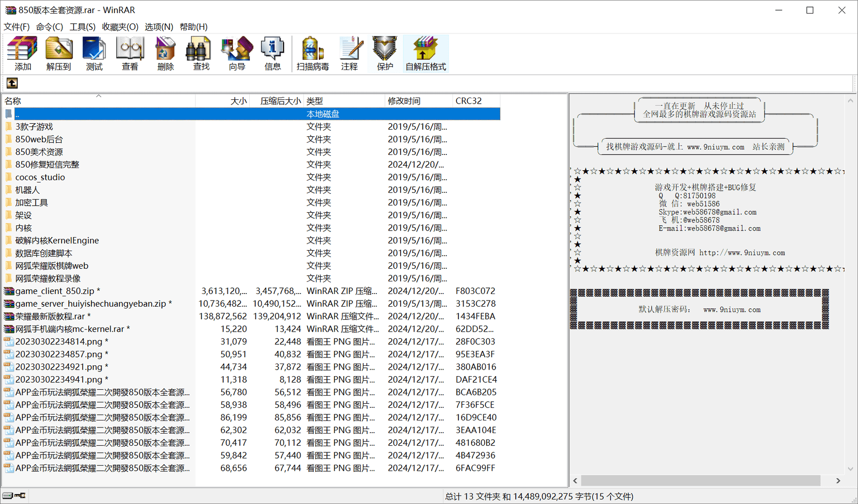
Task: Click the status bar total 总计 13 文件夹 text
Action: [x=473, y=496]
